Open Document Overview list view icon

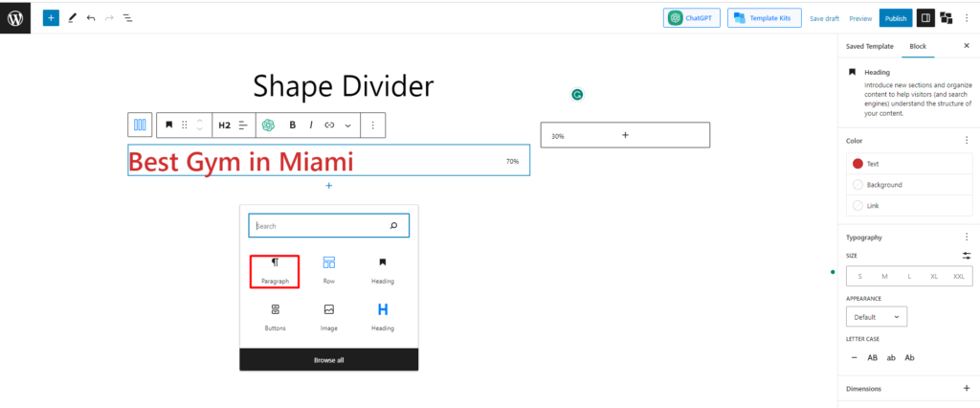(x=127, y=18)
